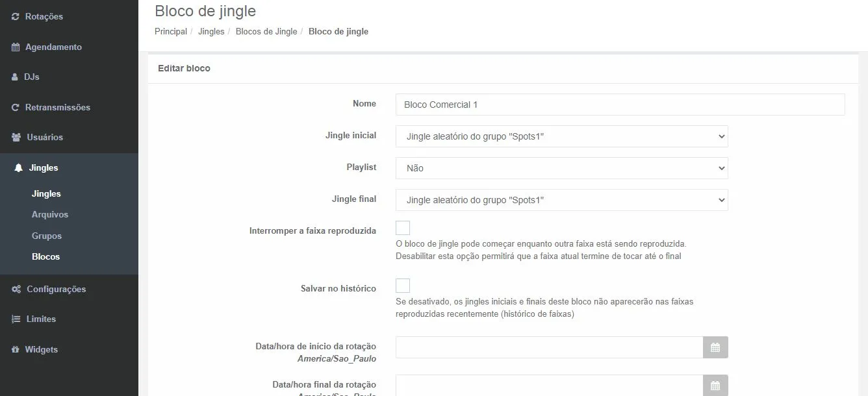Open the Agendamento calendar icon
Image resolution: width=868 pixels, height=396 pixels.
14,47
